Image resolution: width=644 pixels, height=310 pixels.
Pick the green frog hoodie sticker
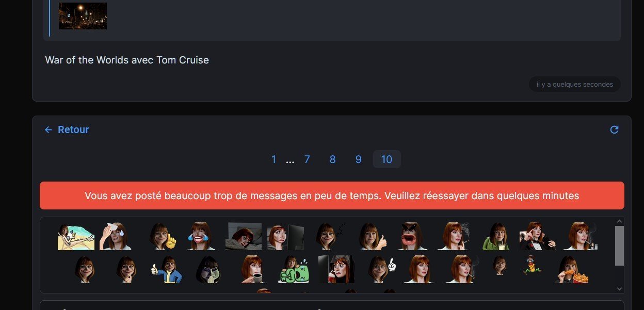tap(496, 236)
